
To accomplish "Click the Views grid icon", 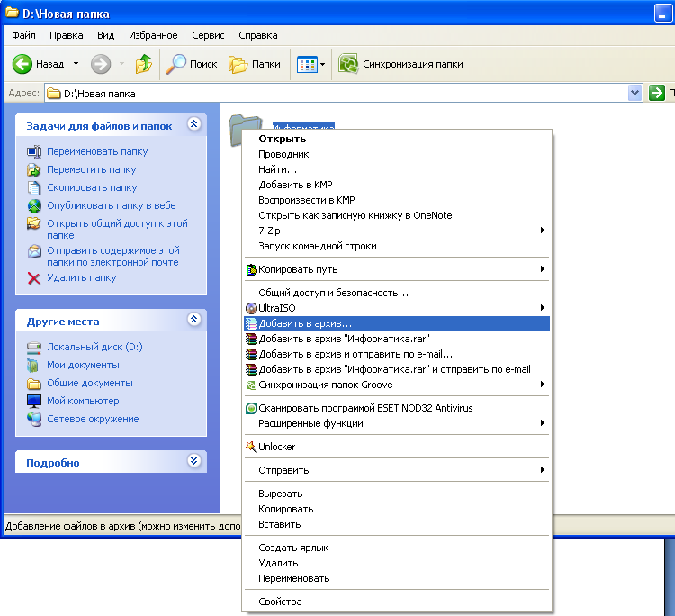I will pyautogui.click(x=308, y=65).
